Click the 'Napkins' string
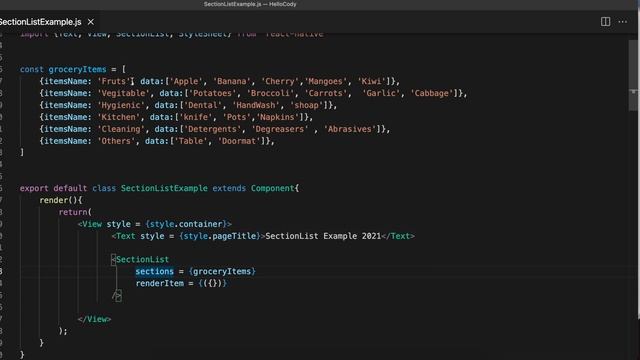 point(278,117)
